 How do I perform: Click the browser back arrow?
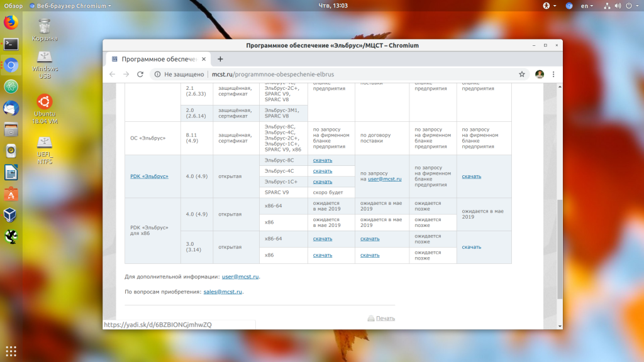tap(112, 74)
